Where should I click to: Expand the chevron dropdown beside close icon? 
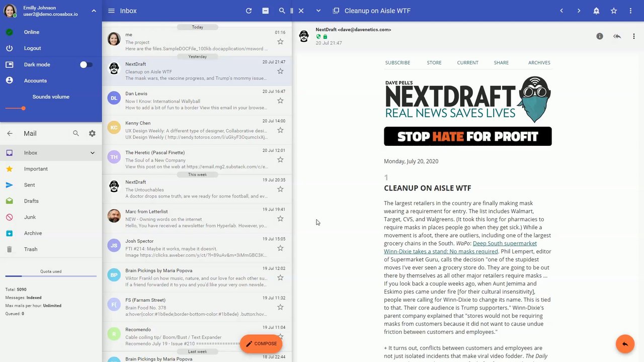(x=318, y=11)
